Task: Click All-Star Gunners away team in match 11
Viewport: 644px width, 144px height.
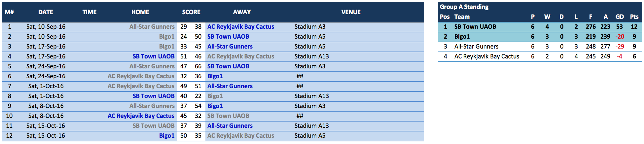Action: (x=230, y=126)
